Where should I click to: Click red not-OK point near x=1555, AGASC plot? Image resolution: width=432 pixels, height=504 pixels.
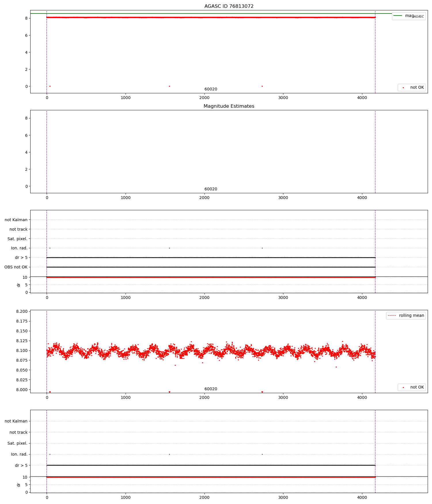tap(169, 86)
